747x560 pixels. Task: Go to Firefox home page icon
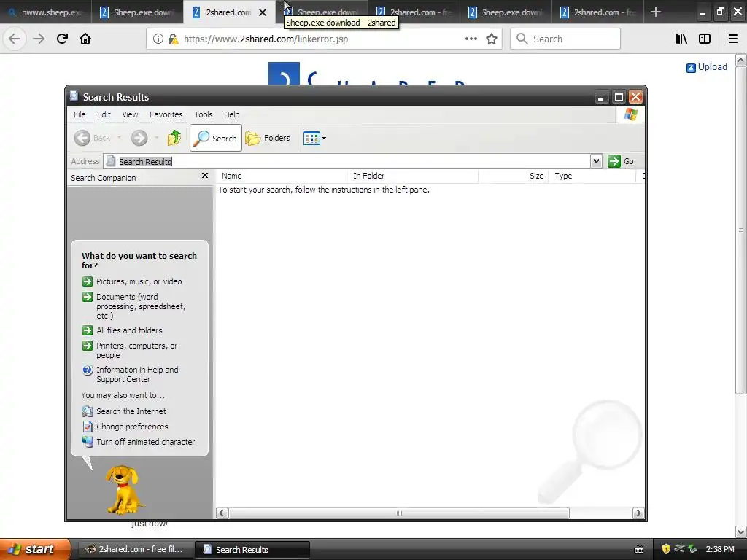(x=85, y=39)
